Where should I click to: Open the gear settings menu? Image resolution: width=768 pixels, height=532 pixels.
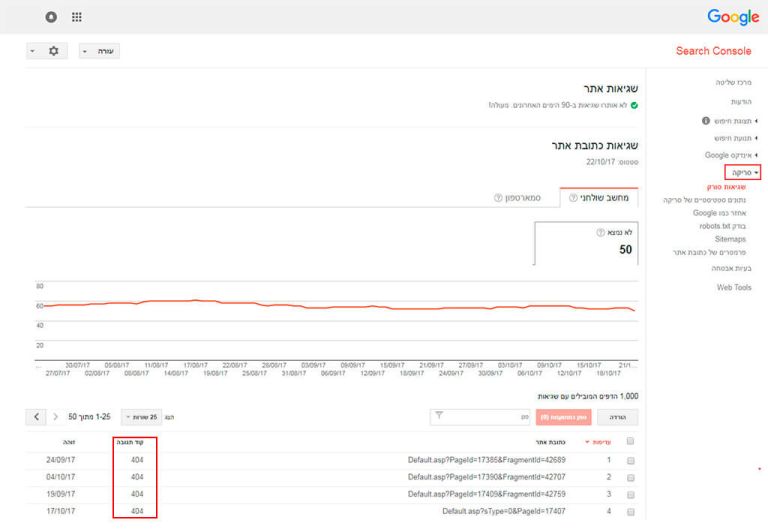tap(47, 51)
